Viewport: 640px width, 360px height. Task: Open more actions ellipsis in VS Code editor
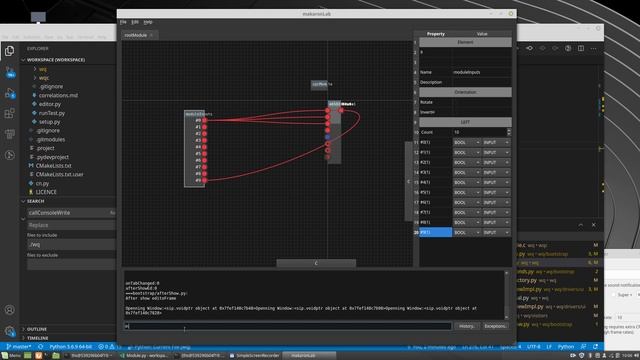coord(593,48)
